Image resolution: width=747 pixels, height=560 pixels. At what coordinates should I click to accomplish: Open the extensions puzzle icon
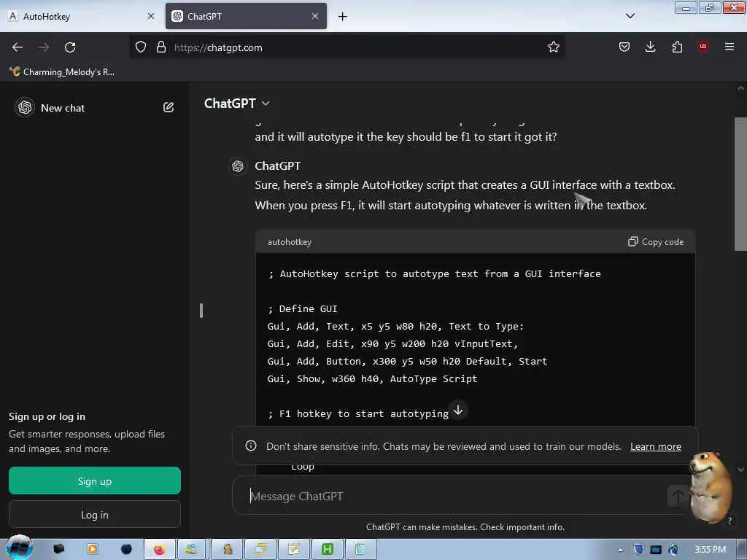(x=677, y=47)
